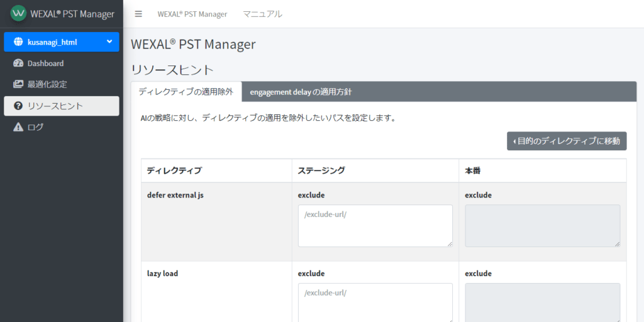Click the ログ warning triangle icon

point(18,127)
